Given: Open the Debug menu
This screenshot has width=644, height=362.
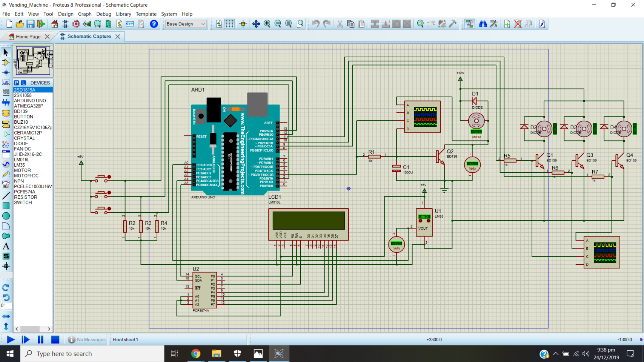Looking at the screenshot, I should click(104, 14).
